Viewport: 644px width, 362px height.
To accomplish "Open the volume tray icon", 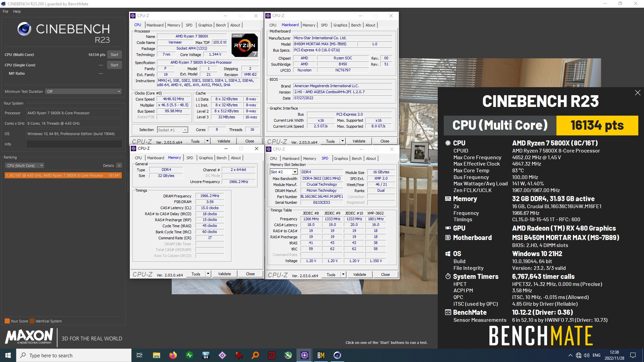I will pyautogui.click(x=587, y=355).
